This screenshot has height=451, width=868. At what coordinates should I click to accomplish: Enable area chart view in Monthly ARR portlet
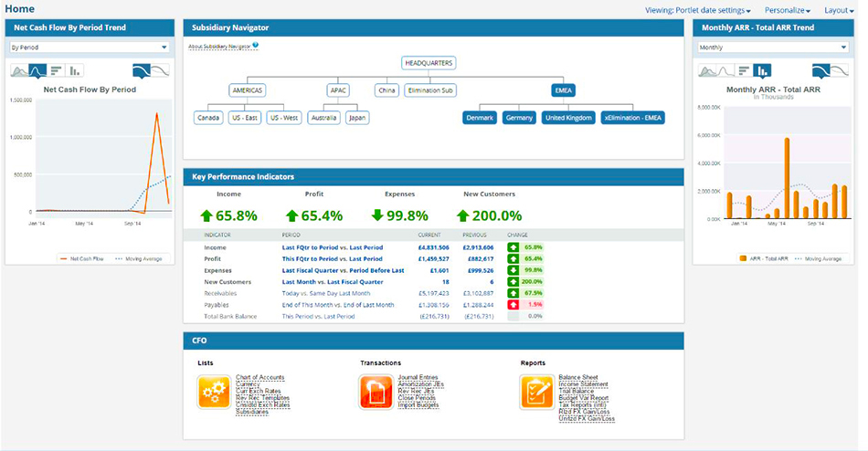(706, 70)
